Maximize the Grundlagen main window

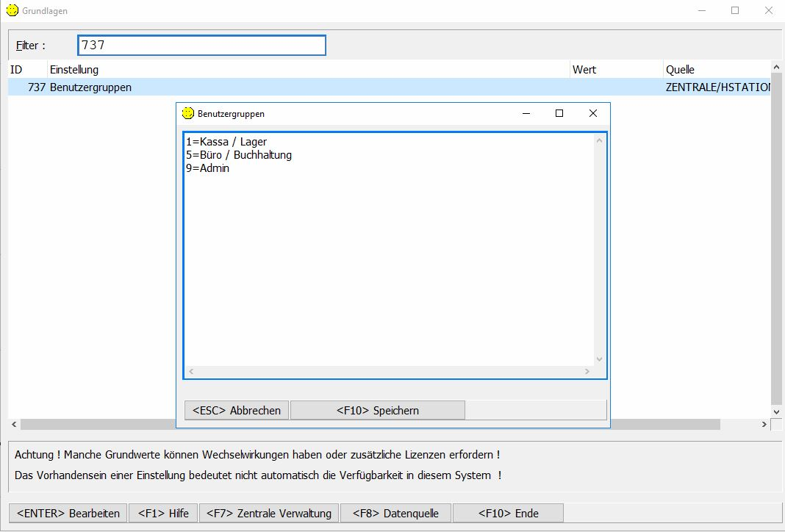tap(735, 11)
